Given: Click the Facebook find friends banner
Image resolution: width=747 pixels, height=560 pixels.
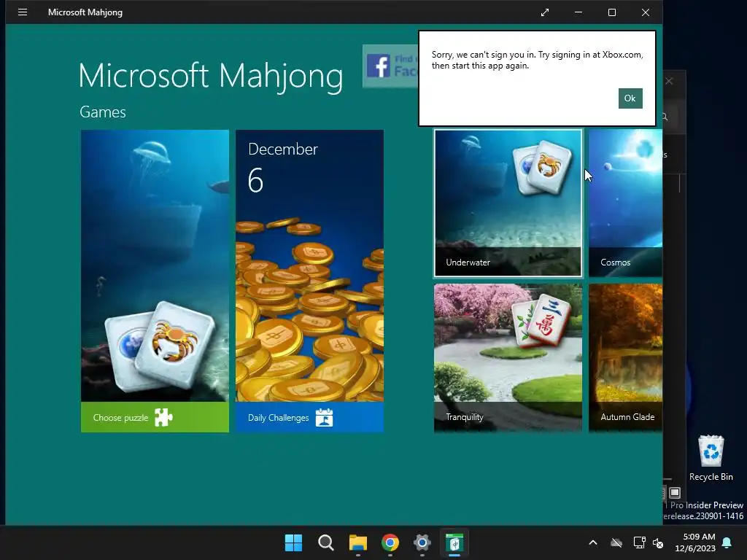Looking at the screenshot, I should (390, 66).
